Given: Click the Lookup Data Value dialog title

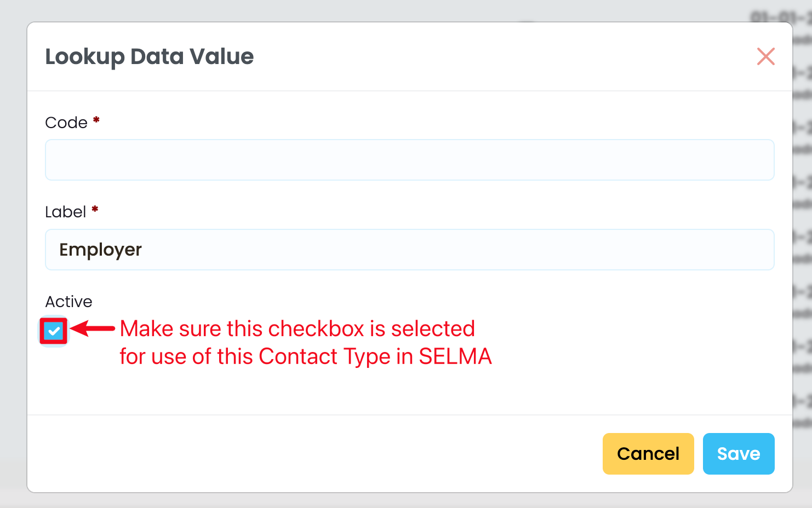Looking at the screenshot, I should [x=149, y=57].
